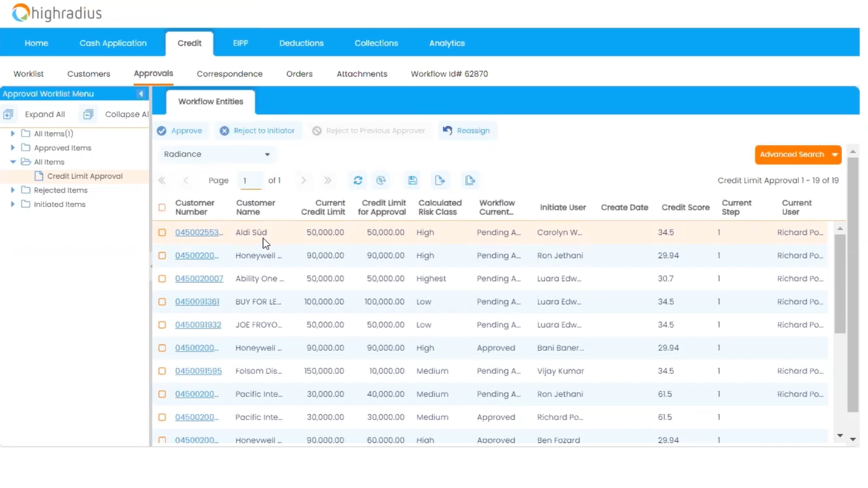Screen dimensions: 868x488
Task: Click the save layout disk icon
Action: 412,180
